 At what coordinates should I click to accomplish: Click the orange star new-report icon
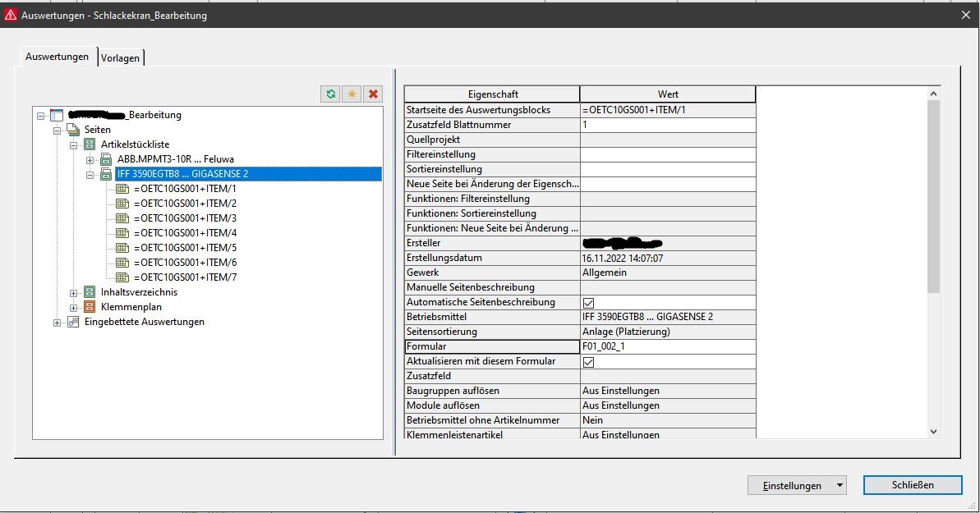point(352,94)
